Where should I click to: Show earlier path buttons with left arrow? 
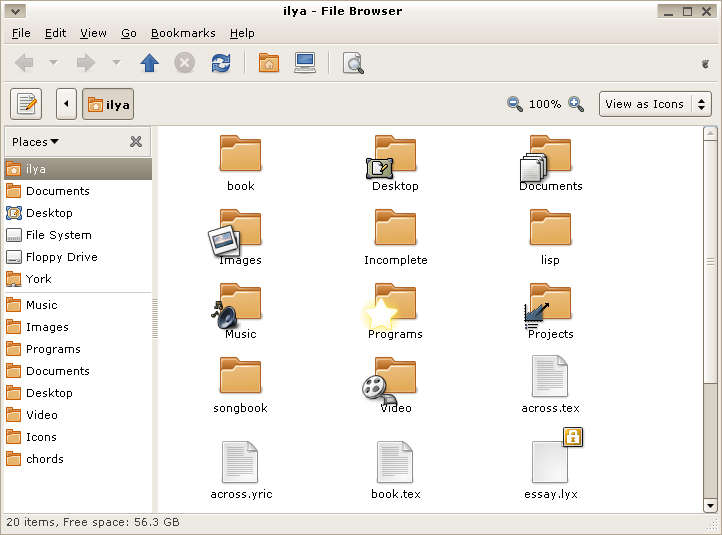point(66,104)
